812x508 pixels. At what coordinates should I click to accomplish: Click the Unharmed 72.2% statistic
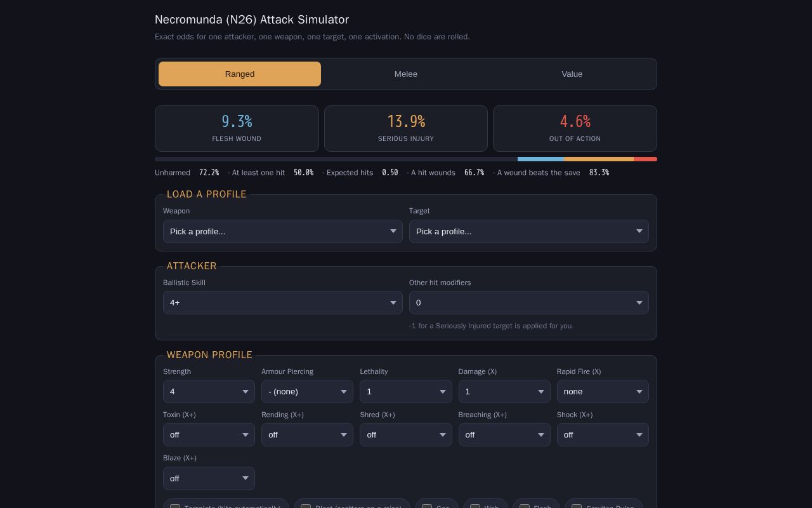187,173
